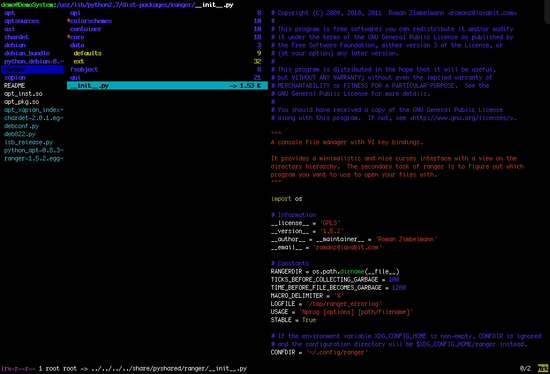Click the file permissions string in status bar

click(18, 369)
